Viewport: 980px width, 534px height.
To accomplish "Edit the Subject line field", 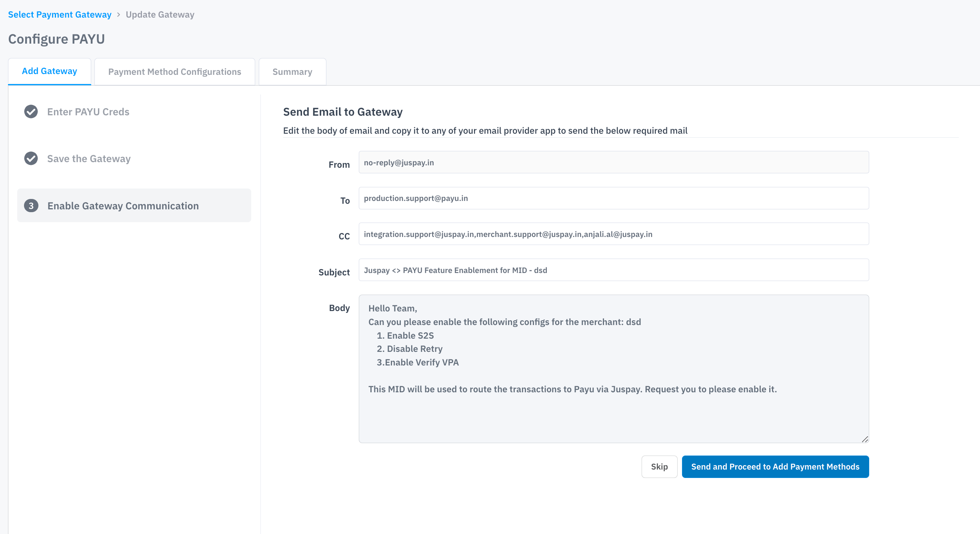I will coord(614,270).
